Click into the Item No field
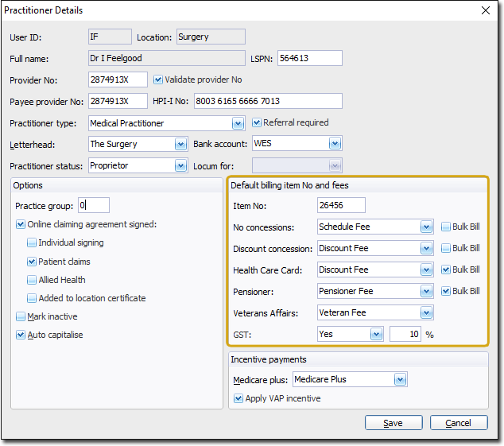The height and width of the screenshot is (446, 504). coord(340,205)
